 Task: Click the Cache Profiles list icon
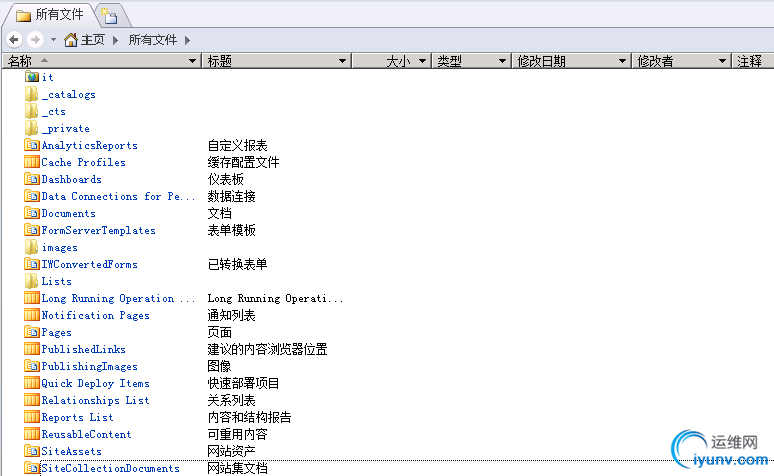click(x=32, y=162)
